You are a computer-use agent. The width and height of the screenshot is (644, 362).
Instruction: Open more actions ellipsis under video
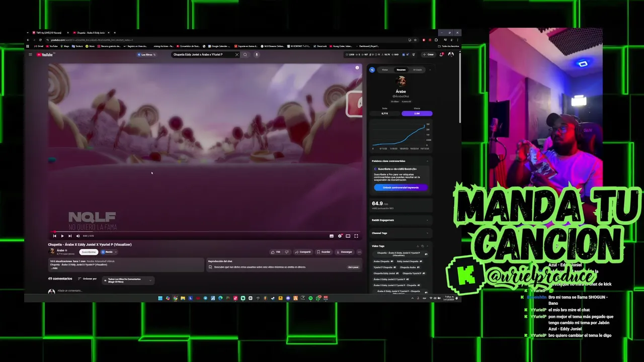(359, 252)
